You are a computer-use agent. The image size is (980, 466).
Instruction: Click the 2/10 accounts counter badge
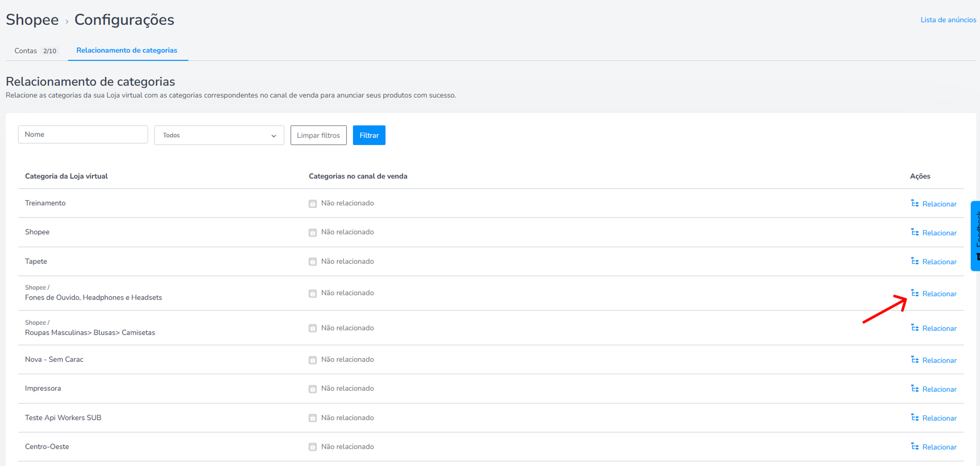click(x=50, y=51)
